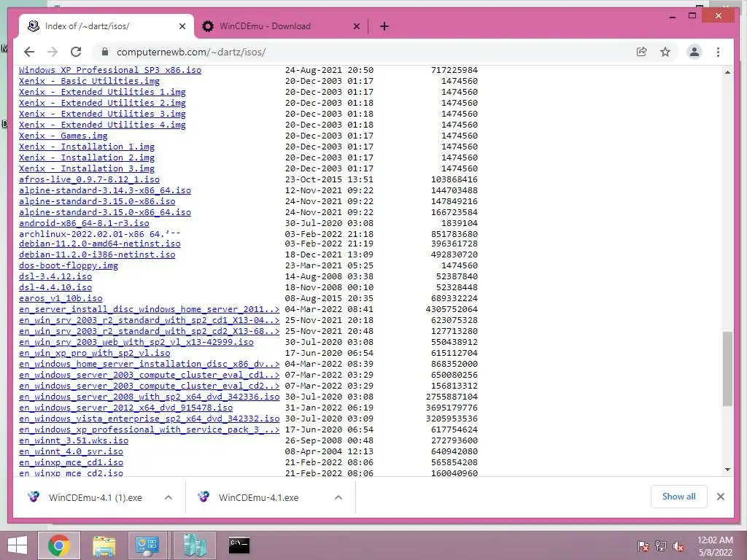This screenshot has width=747, height=560.
Task: Open the earos_v1_10b.iso link
Action: pyautogui.click(x=61, y=298)
